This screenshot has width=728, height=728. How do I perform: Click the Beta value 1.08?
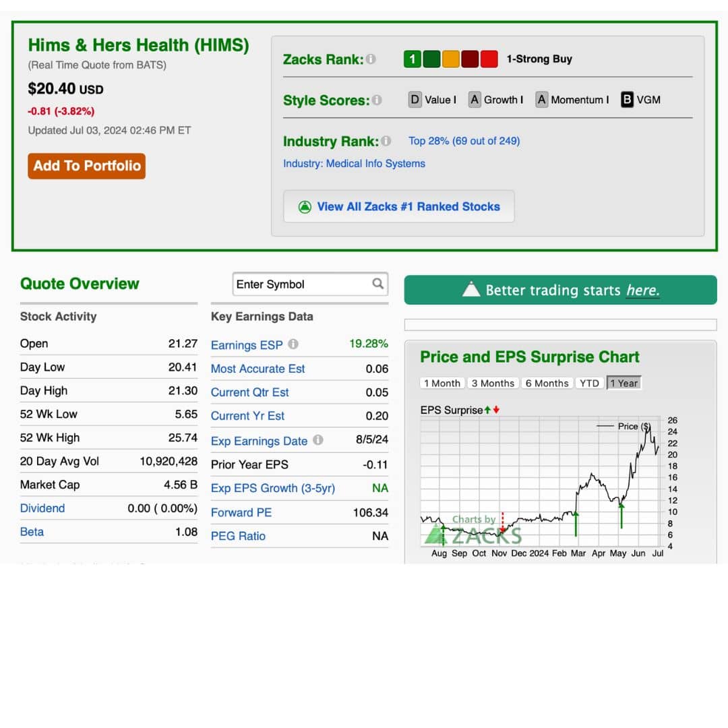point(186,532)
